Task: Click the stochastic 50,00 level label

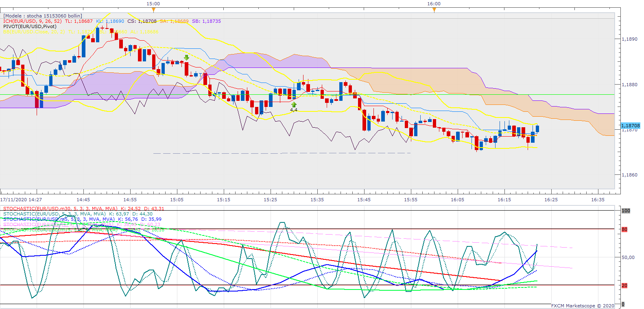Action: pos(628,257)
